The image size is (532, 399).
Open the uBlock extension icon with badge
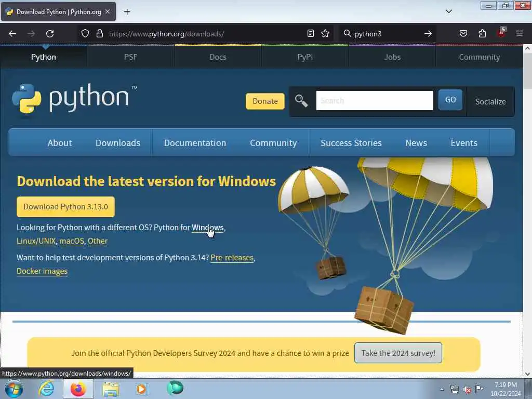pos(501,33)
